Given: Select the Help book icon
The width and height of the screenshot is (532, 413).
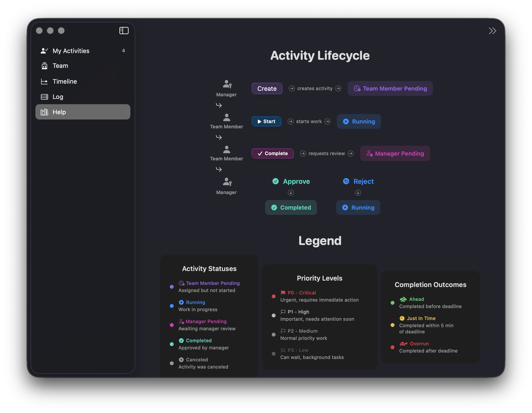Looking at the screenshot, I should [44, 112].
